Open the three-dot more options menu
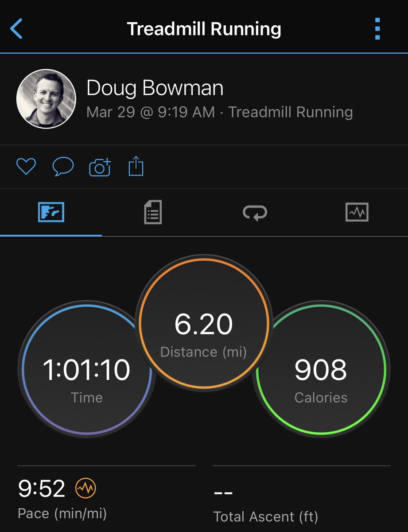The image size is (408, 532). tap(377, 29)
